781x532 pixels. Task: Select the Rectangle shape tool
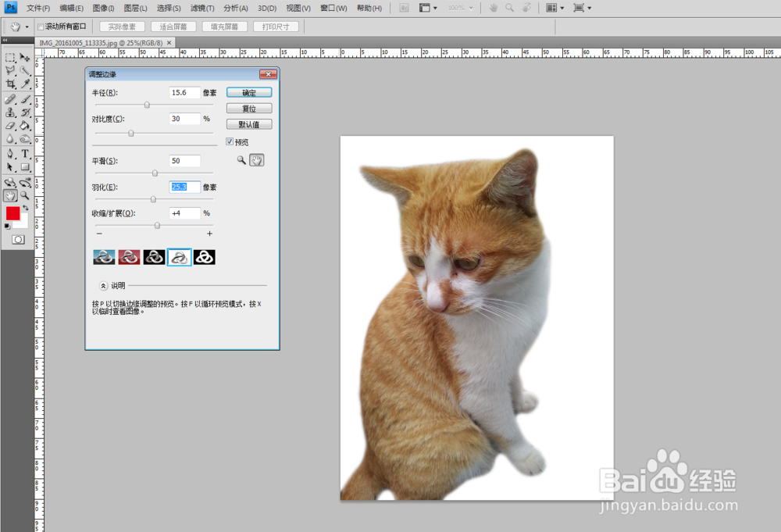tap(25, 167)
